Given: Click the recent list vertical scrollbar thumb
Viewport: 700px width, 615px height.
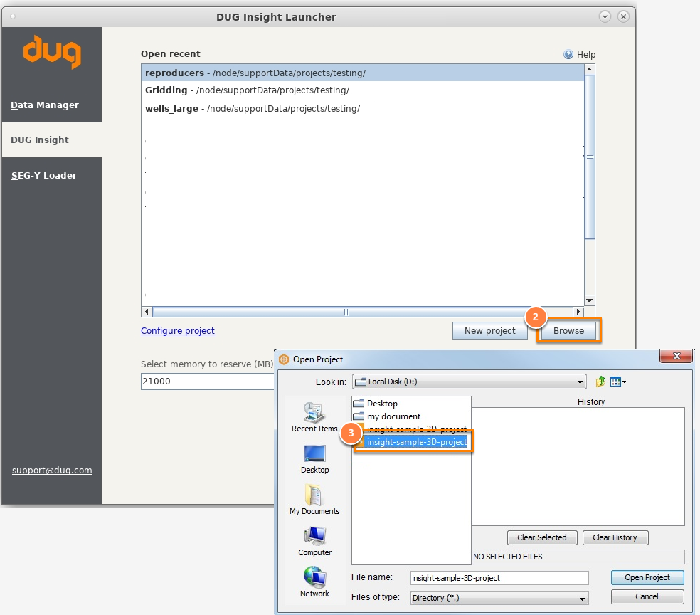Looking at the screenshot, I should pyautogui.click(x=590, y=157).
